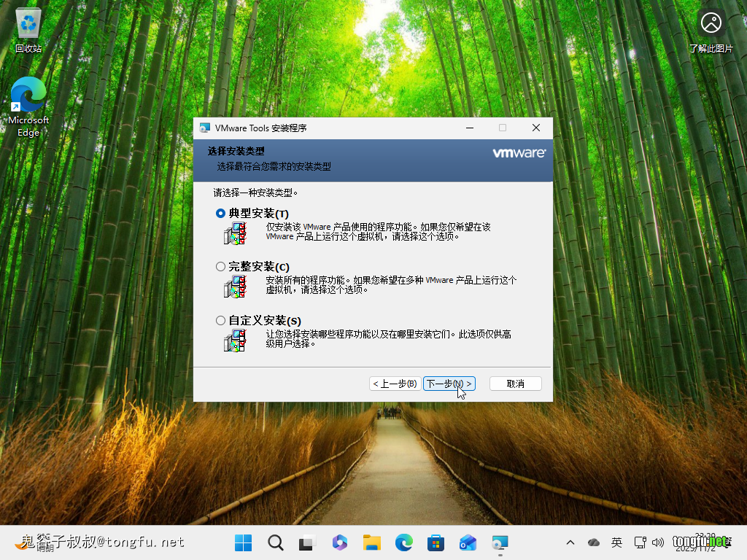Go back with the 上一步 button
The width and height of the screenshot is (747, 560).
(395, 384)
